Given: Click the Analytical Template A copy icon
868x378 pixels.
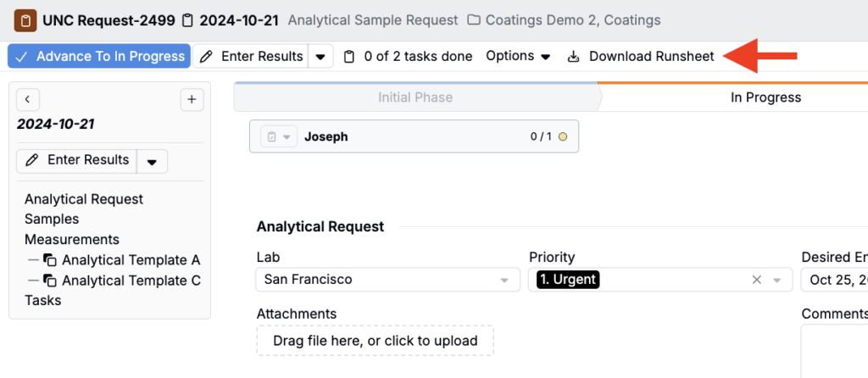Looking at the screenshot, I should (x=50, y=260).
